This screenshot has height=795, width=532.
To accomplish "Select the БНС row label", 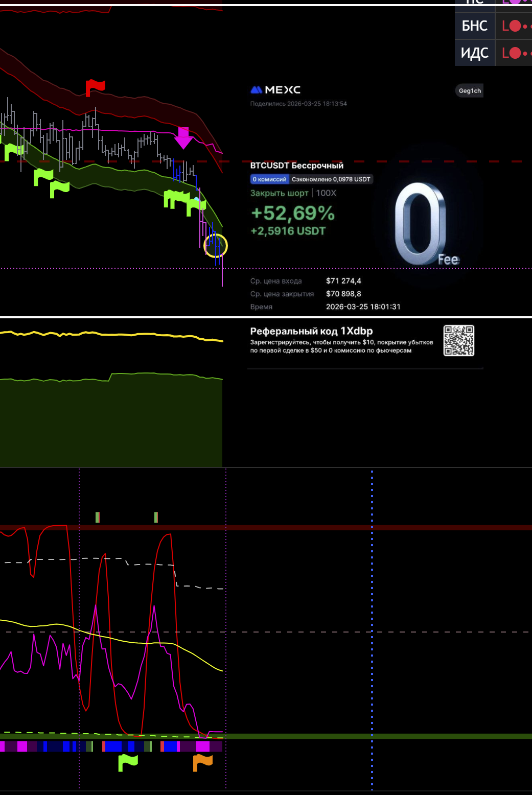I will (x=474, y=26).
